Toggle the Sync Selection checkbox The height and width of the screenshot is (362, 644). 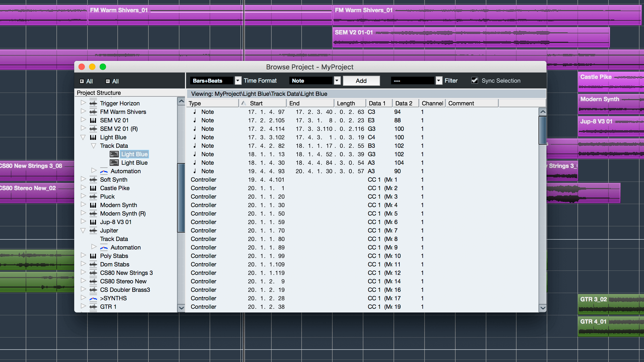[x=475, y=81]
